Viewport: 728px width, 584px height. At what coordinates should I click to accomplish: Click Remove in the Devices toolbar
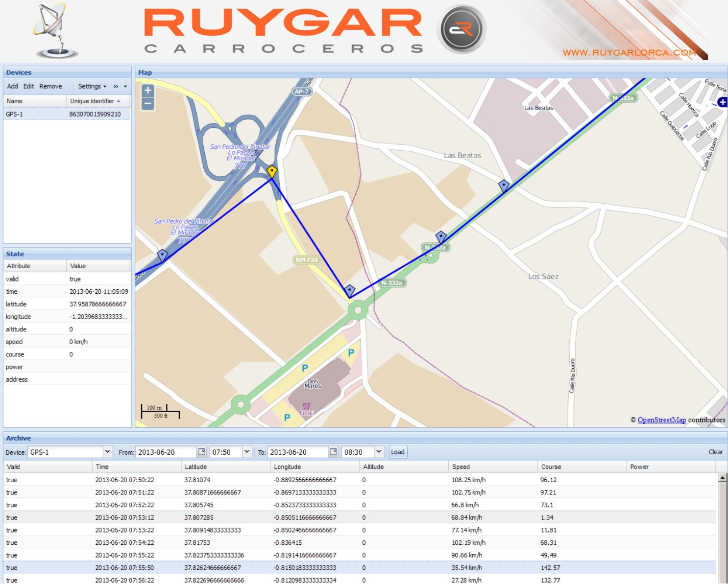[x=50, y=87]
